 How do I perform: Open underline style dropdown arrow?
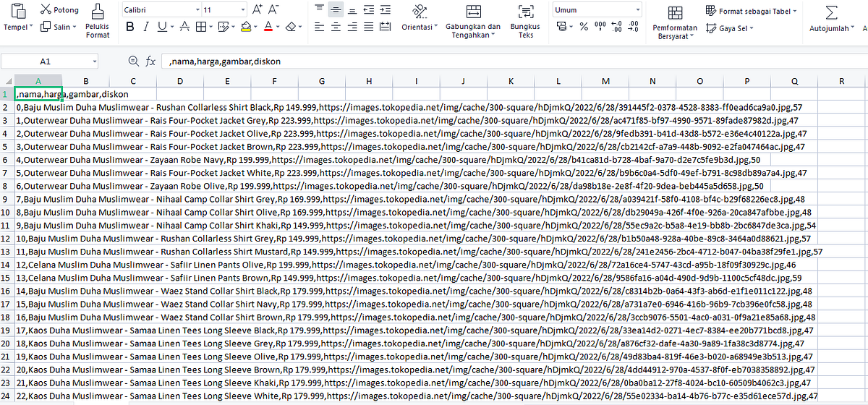(x=171, y=27)
